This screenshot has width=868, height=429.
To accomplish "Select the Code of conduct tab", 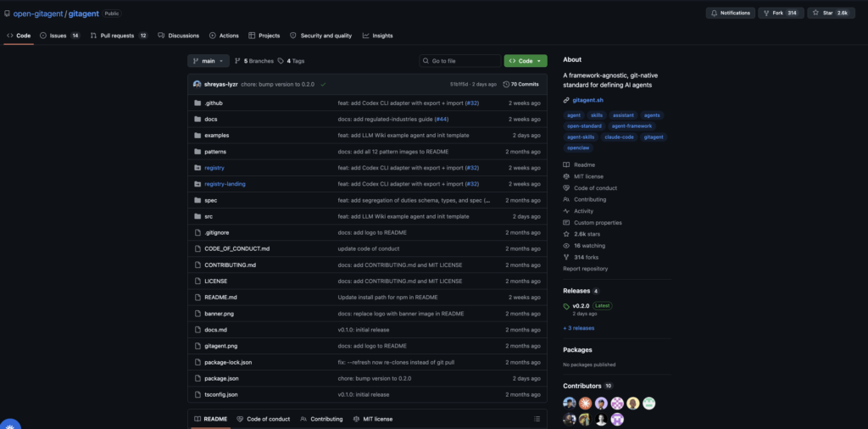I will tap(264, 419).
